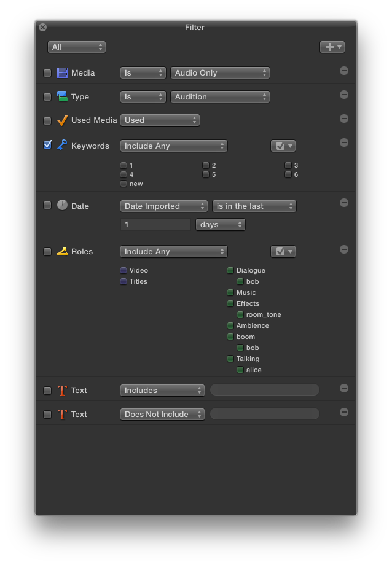Click the Type audition icon
Viewport: 392px width, 565px height.
coord(62,96)
